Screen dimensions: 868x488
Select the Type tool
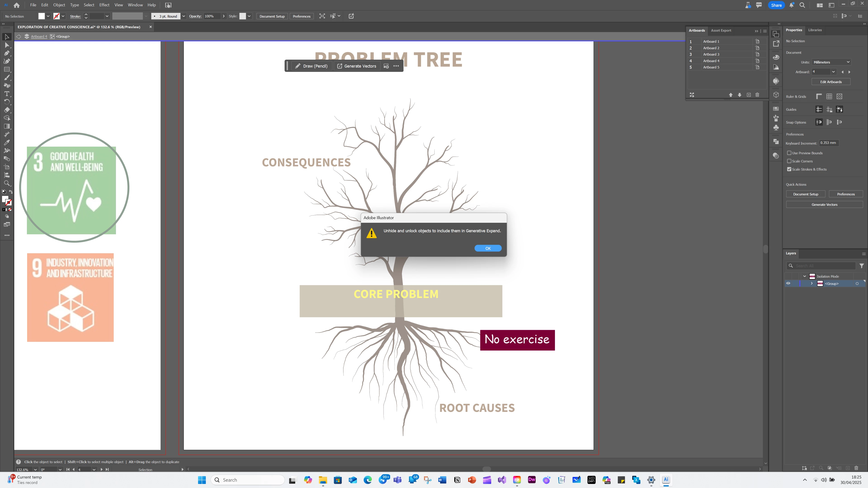click(x=7, y=94)
